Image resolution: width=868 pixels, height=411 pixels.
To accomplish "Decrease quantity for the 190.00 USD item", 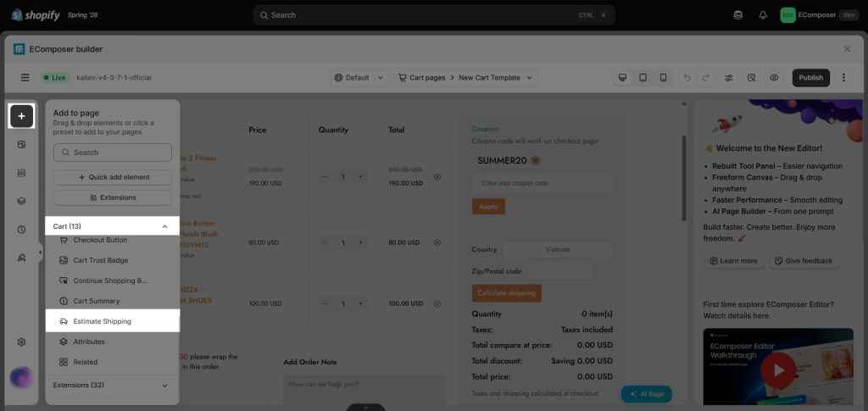I will coord(325,177).
